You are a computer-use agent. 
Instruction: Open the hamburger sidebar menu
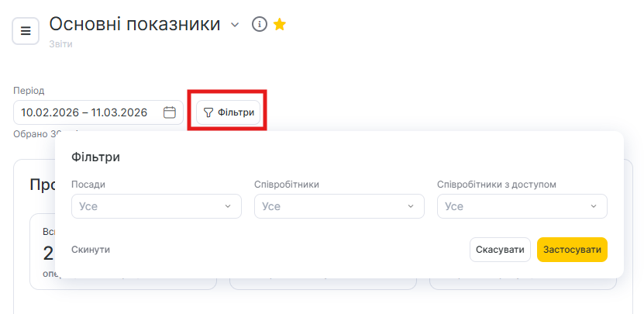[x=26, y=31]
